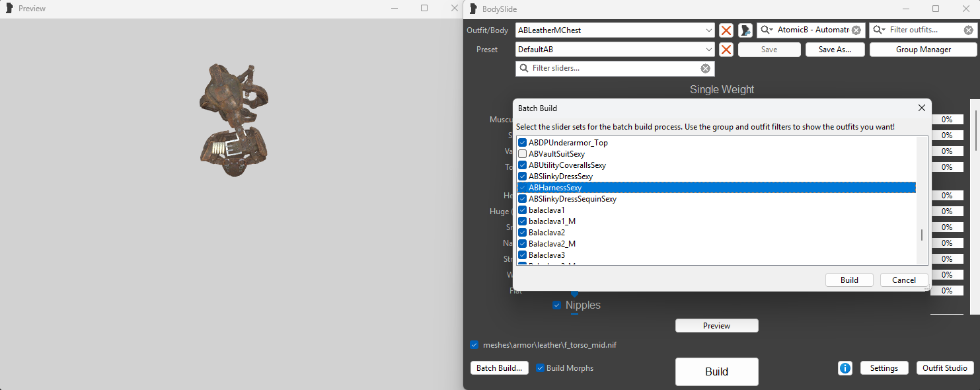Screen dimensions: 980x390
Task: Click the grayed Save preset button
Action: point(769,50)
